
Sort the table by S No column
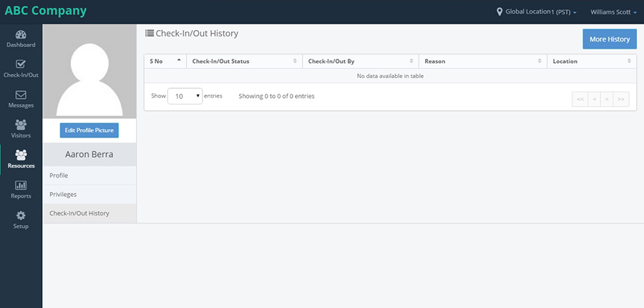[165, 62]
